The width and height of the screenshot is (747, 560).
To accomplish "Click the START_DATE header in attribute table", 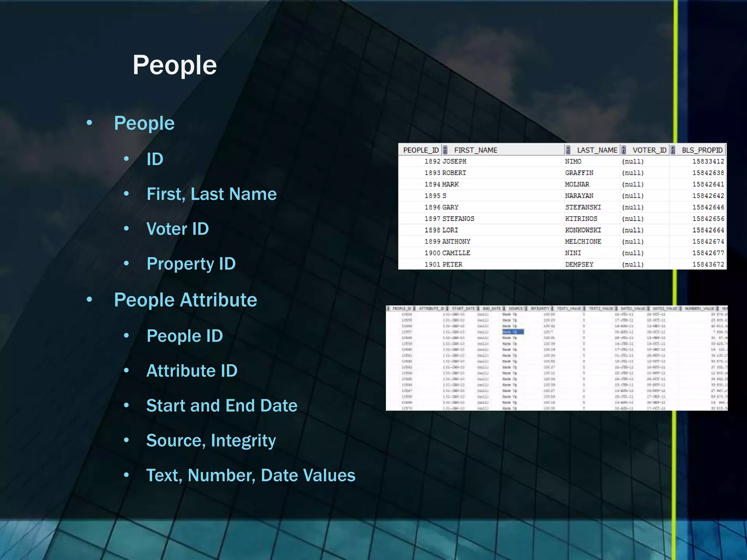I will [x=463, y=308].
